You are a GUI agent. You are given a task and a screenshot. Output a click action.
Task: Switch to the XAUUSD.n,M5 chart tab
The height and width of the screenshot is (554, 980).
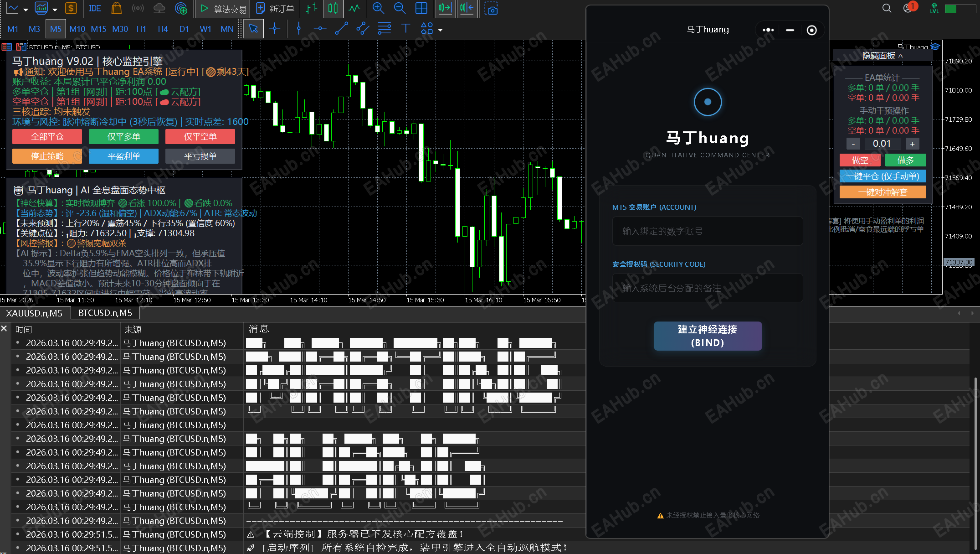click(x=35, y=313)
